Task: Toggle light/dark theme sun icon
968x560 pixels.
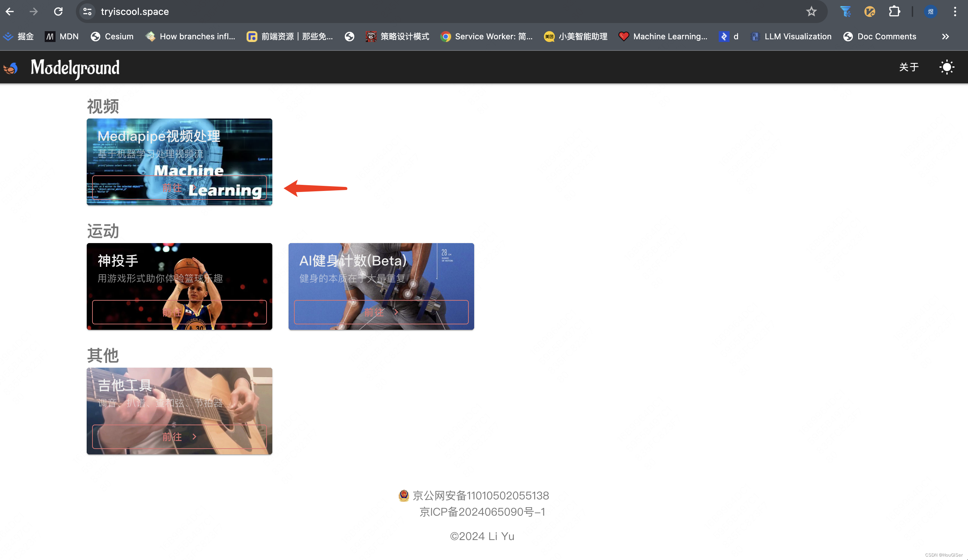Action: click(947, 67)
